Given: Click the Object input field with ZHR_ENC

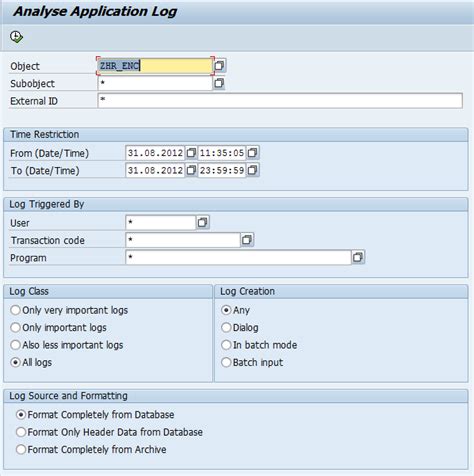Looking at the screenshot, I should point(155,66).
